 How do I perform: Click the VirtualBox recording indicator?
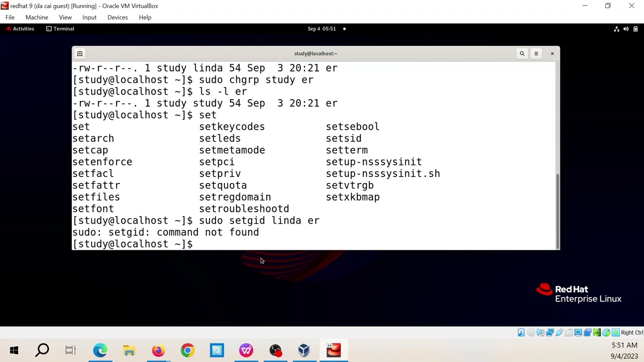click(x=587, y=332)
